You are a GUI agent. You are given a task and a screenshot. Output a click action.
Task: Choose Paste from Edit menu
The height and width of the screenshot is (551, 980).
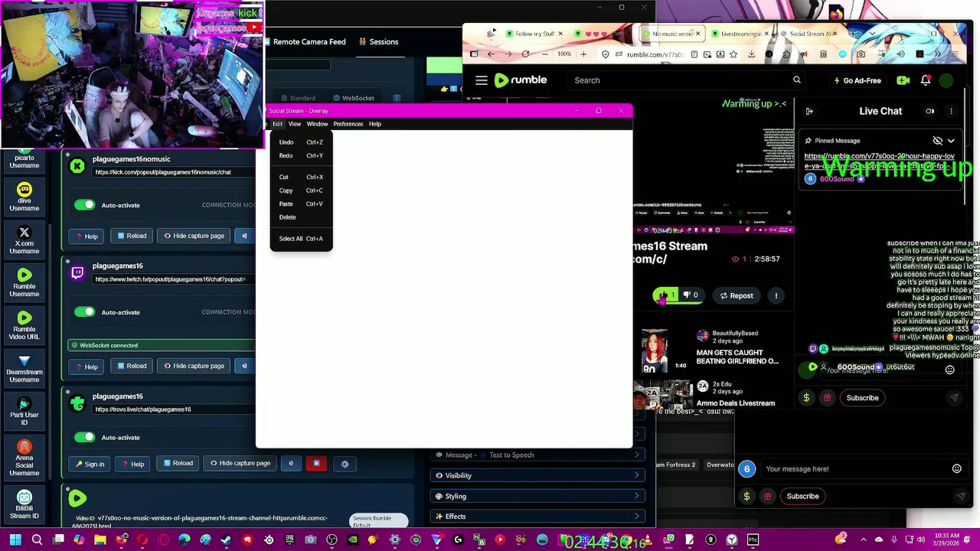(x=301, y=204)
